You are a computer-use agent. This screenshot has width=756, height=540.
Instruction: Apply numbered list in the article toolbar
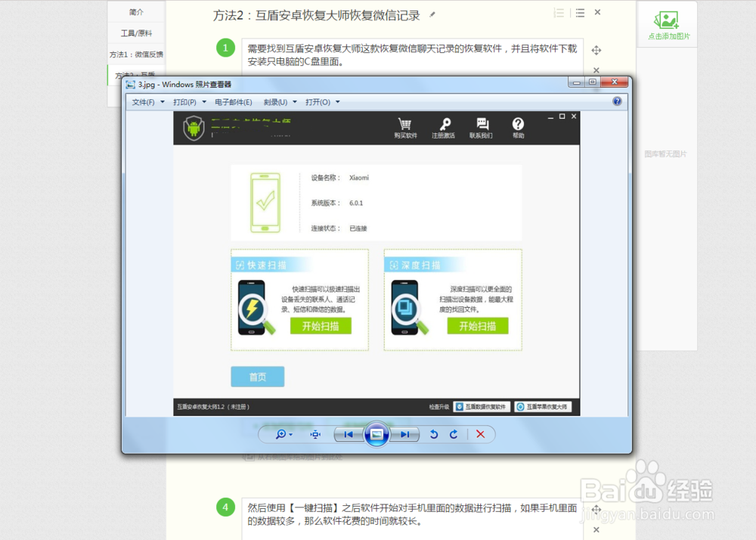point(557,12)
